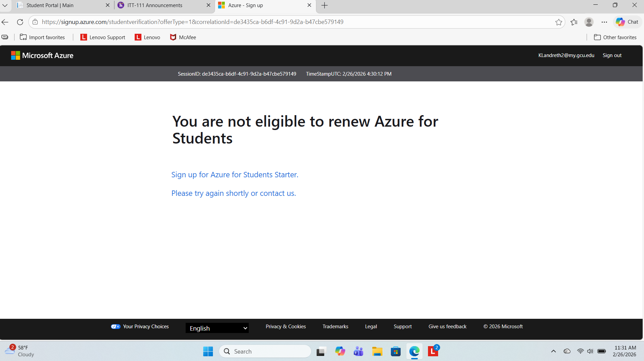Close the ITT-111 Announcements tab

208,5
